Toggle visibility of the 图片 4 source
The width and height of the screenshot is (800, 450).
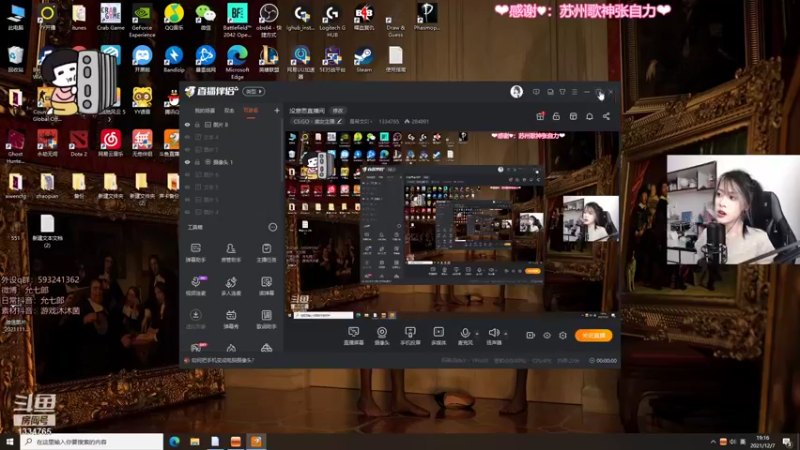(187, 212)
